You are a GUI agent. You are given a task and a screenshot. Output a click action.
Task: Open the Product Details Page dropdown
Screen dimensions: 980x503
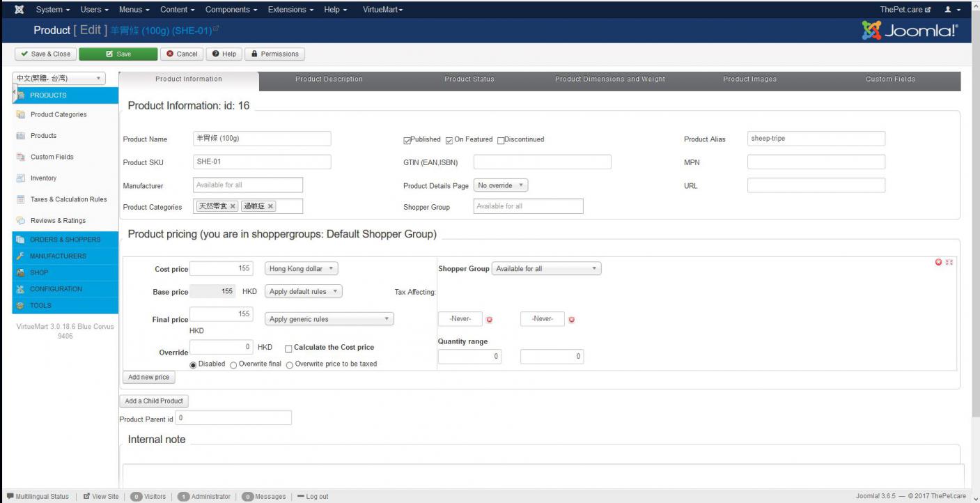(x=501, y=186)
